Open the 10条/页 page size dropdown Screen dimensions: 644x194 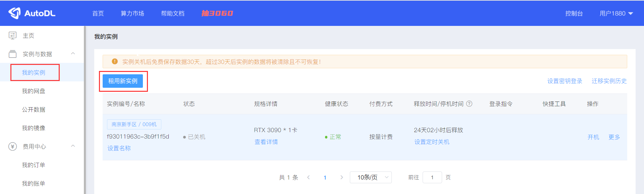(x=371, y=177)
